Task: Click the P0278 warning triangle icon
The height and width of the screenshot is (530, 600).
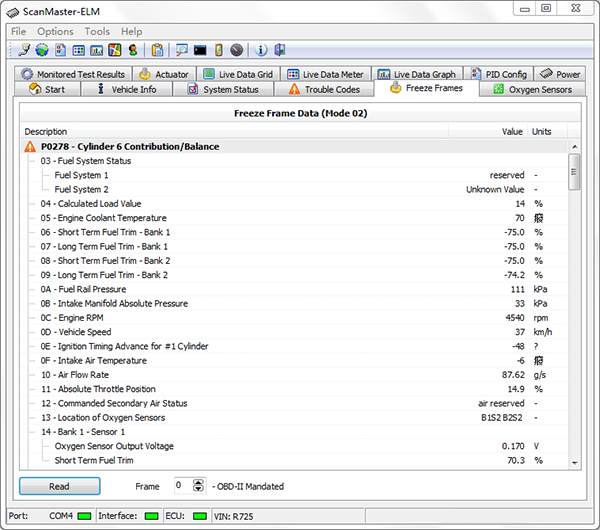Action: tap(30, 147)
